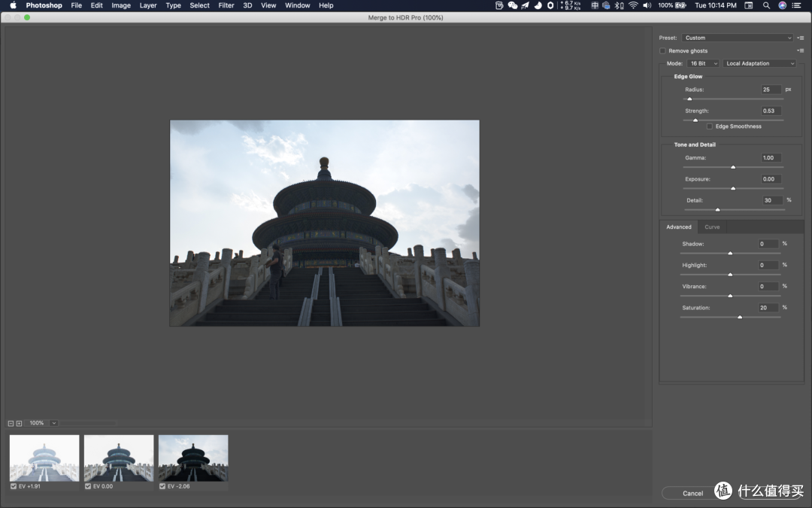Select the EV -2.06 thumbnail
812x508 pixels.
(193, 458)
